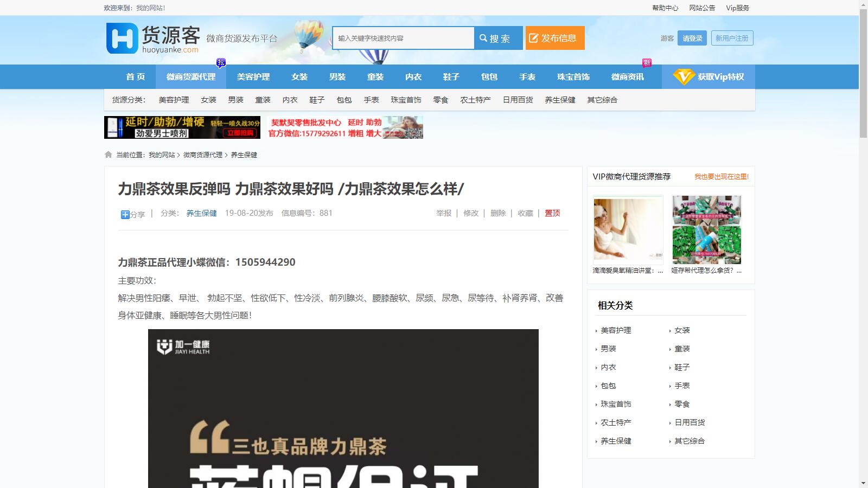Open the 滴滴爱臭氧精油 product thumbnail
This screenshot has width=868, height=488.
(628, 230)
